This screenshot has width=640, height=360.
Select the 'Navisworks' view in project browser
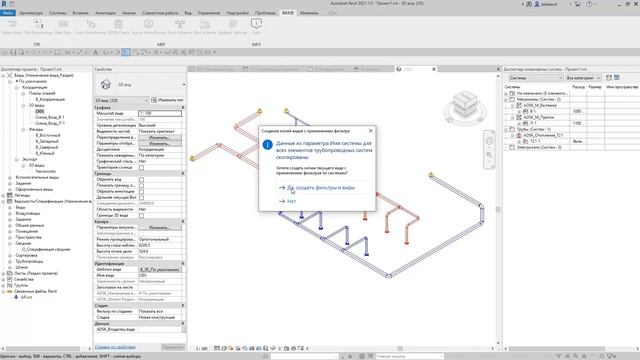coord(46,171)
